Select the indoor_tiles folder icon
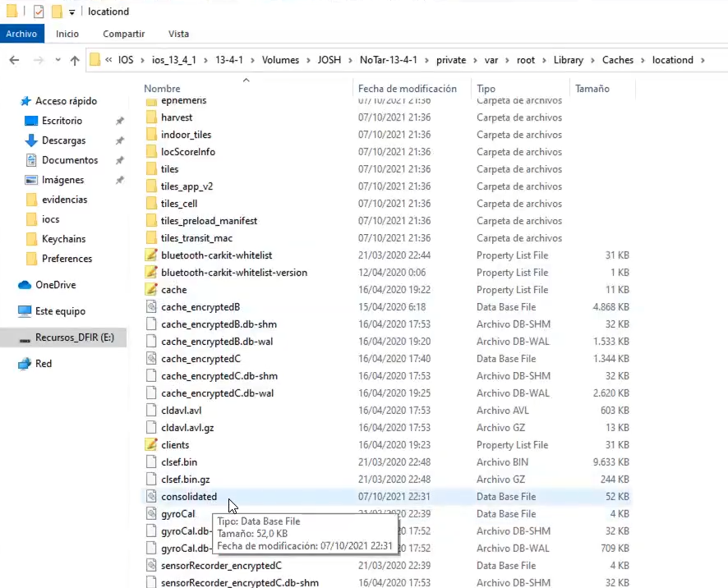Image resolution: width=728 pixels, height=588 pixels. click(x=151, y=135)
